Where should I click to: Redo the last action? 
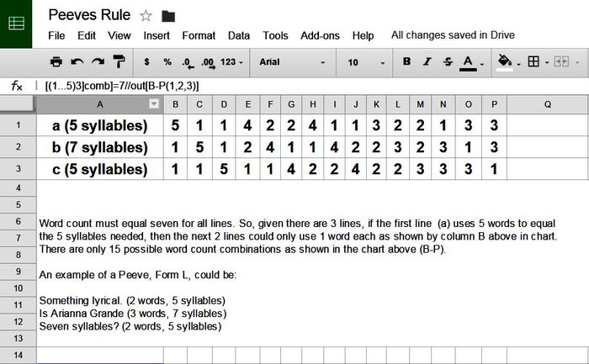click(x=98, y=62)
